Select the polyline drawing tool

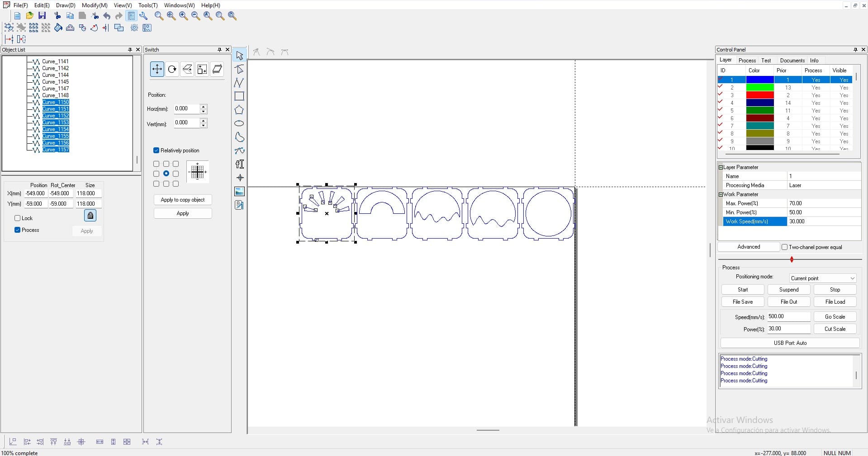click(239, 83)
